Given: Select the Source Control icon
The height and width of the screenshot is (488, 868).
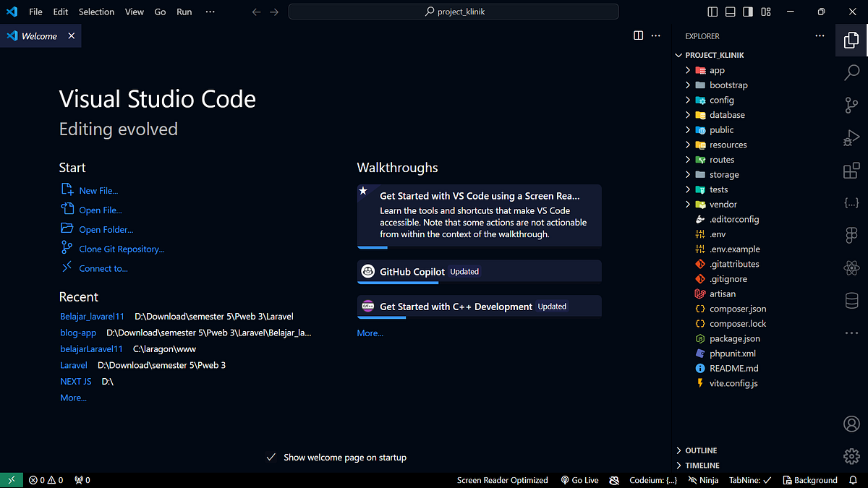Looking at the screenshot, I should (x=851, y=105).
